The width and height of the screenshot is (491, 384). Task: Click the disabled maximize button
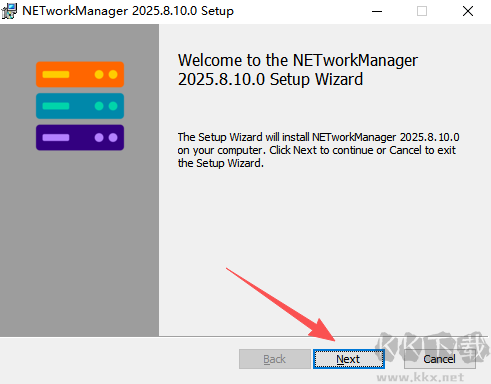[x=422, y=11]
